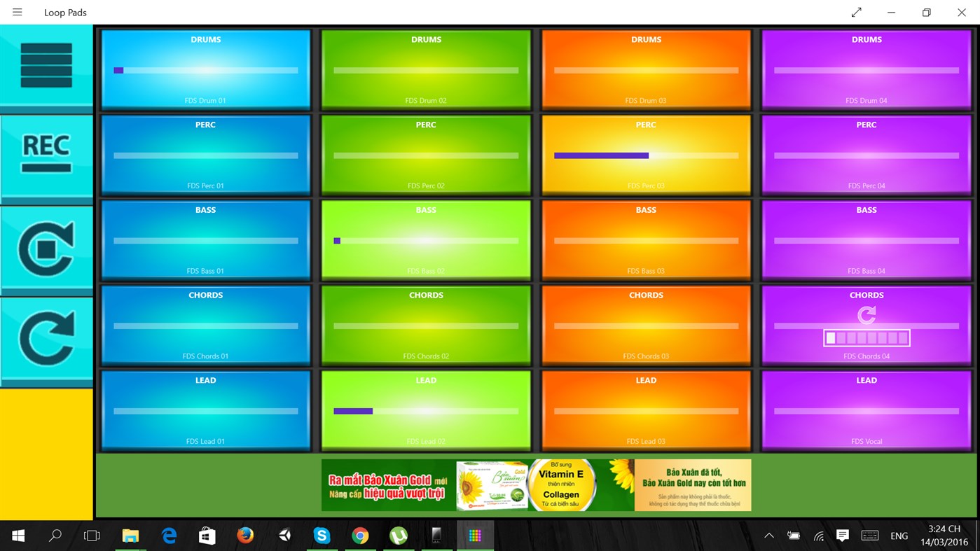Play the FDS Lead 01 pad
Viewport: 980px width, 551px height.
pyautogui.click(x=205, y=410)
